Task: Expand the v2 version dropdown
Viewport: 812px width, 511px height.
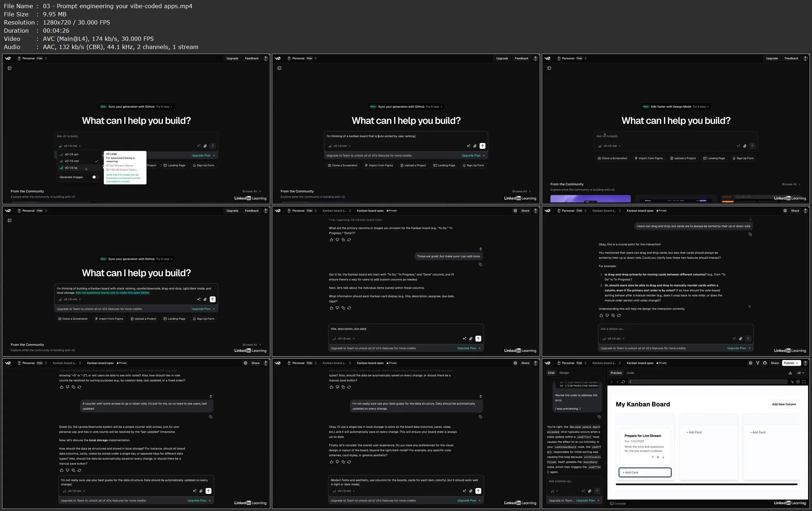Action: [801, 373]
